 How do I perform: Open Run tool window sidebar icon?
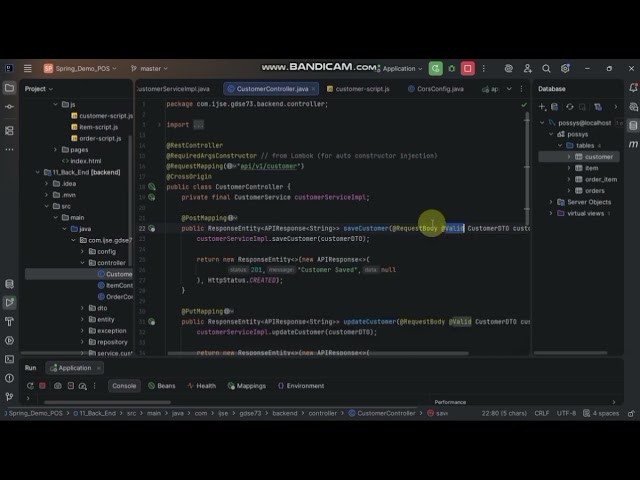pos(9,302)
